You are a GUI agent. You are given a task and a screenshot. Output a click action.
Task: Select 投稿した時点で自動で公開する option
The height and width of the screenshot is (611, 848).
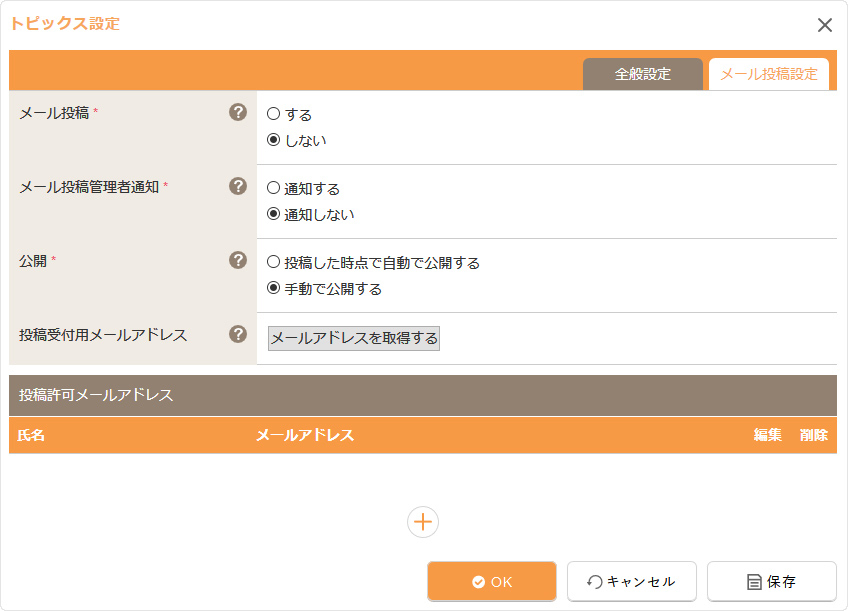[273, 263]
